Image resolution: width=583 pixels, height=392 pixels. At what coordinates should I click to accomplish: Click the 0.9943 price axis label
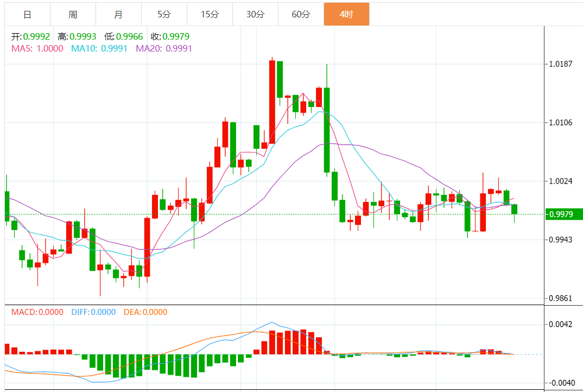click(x=561, y=239)
